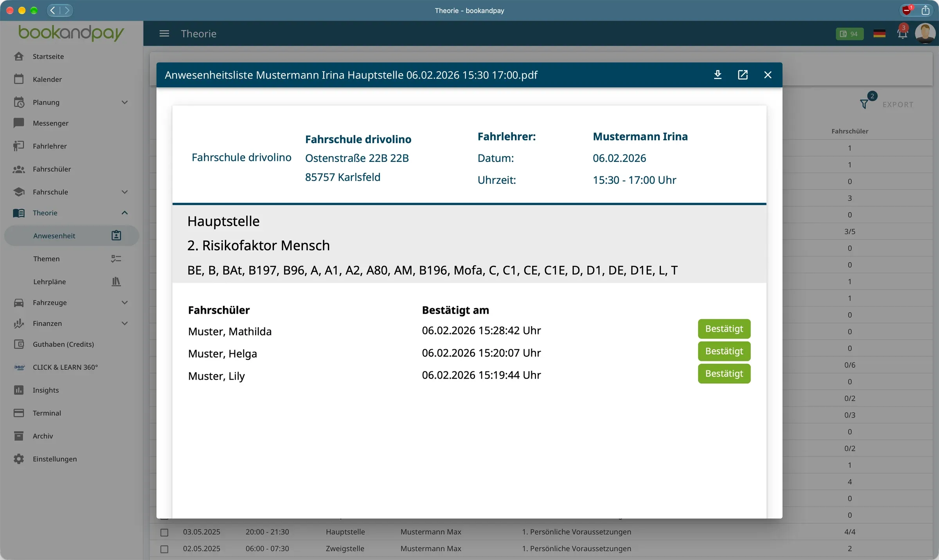Click the CLICK & LEARN 360° icon

click(x=19, y=367)
